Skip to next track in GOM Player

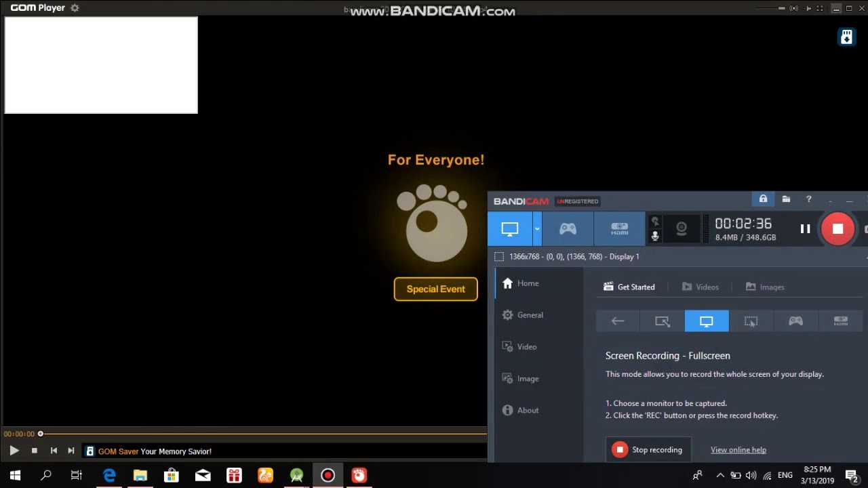[x=71, y=451]
